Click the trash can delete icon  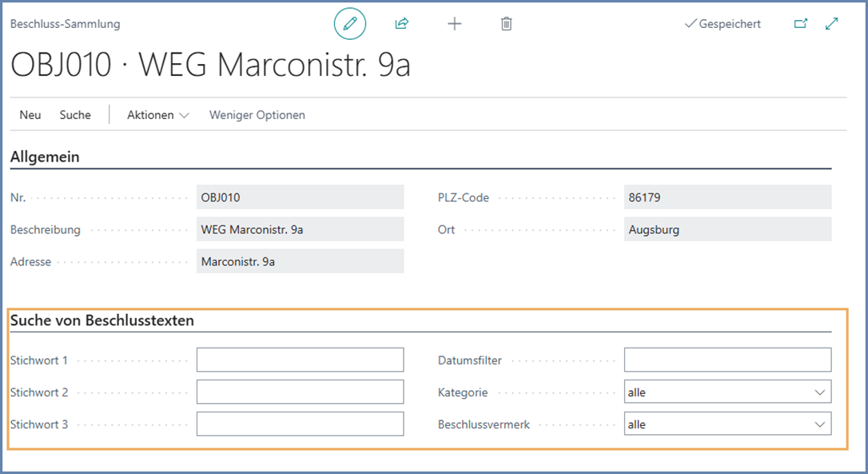click(x=506, y=24)
